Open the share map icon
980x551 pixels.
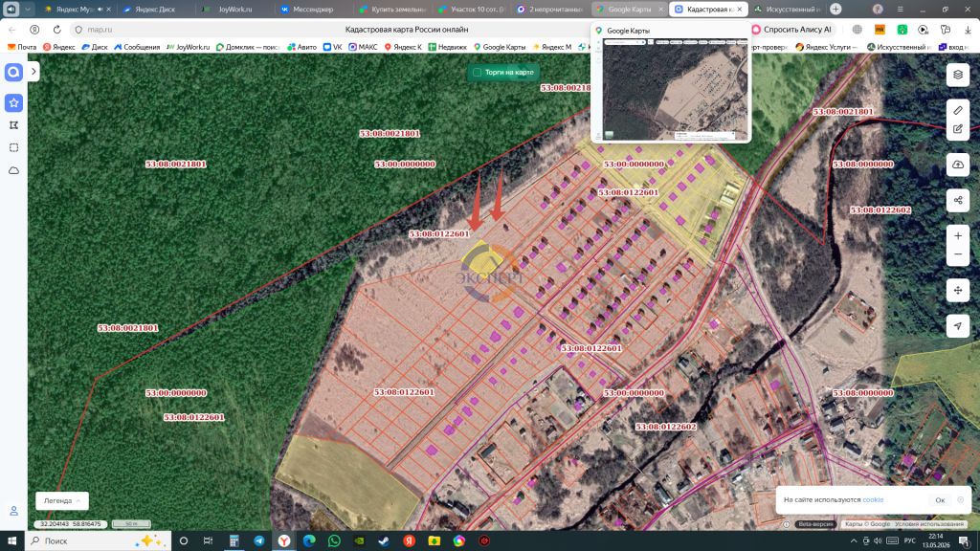click(957, 201)
